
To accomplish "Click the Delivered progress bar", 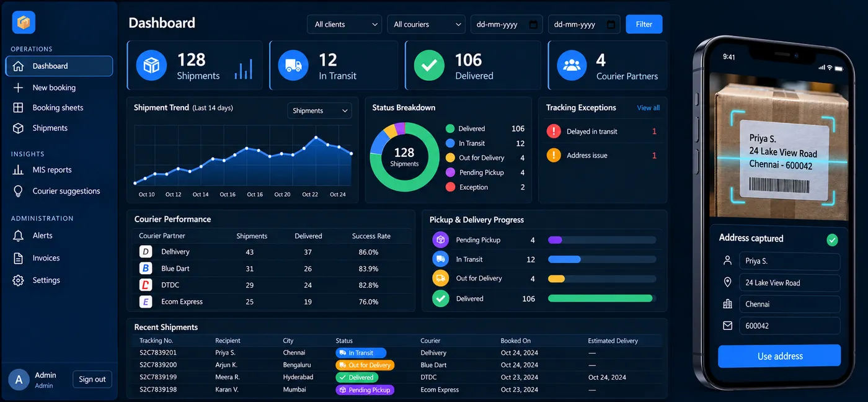I will pos(601,298).
